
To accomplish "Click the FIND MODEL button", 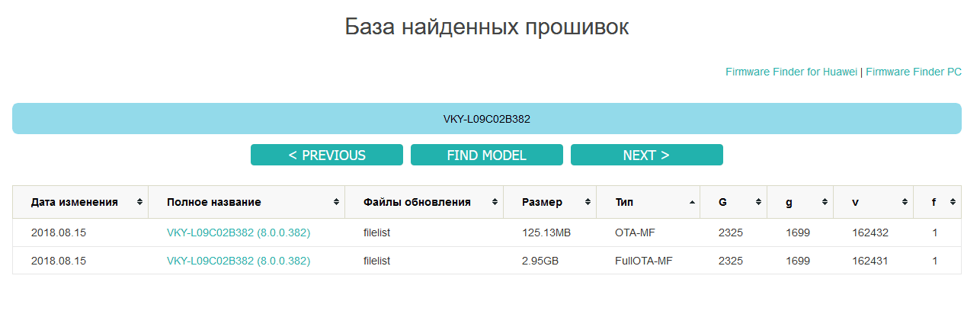I will point(487,155).
